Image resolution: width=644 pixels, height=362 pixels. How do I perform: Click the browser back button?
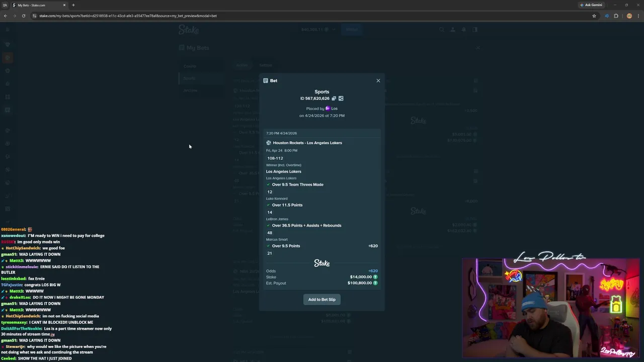(x=6, y=16)
